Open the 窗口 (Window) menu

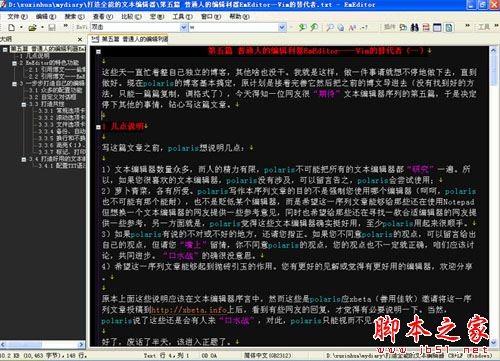point(211,16)
